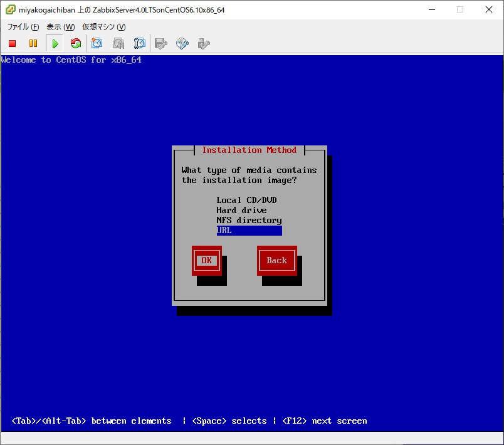This screenshot has height=445, width=504.
Task: Open the 仮想マシン (V) menu
Action: click(104, 27)
